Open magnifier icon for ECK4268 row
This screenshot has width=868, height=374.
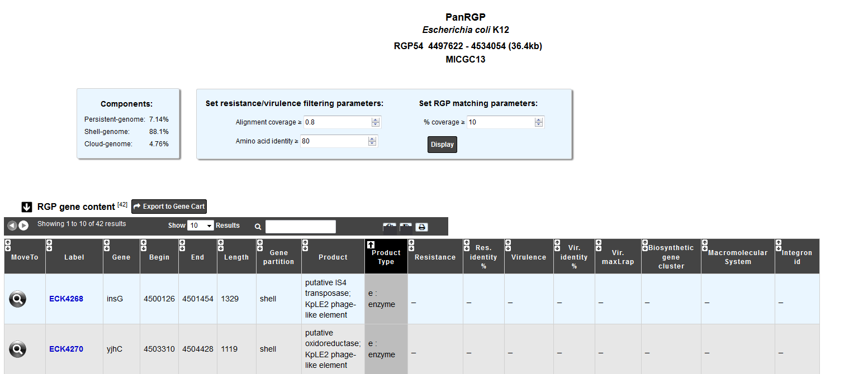[18, 299]
